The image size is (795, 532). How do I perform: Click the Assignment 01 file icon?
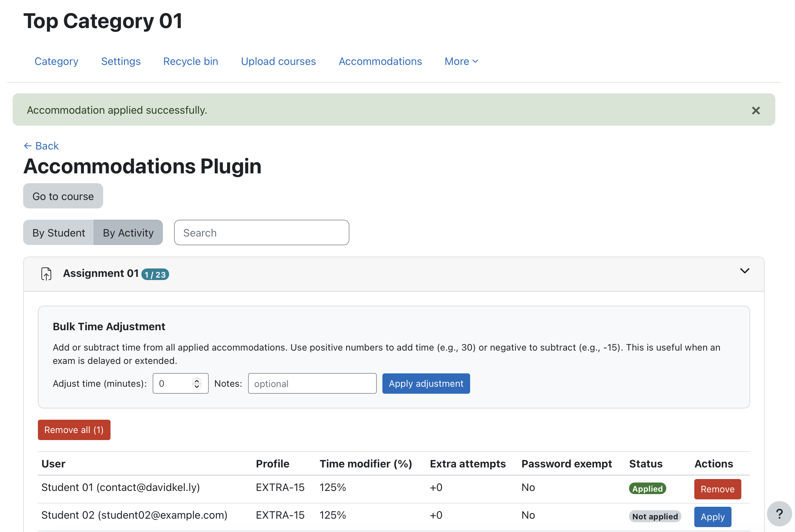coord(46,274)
